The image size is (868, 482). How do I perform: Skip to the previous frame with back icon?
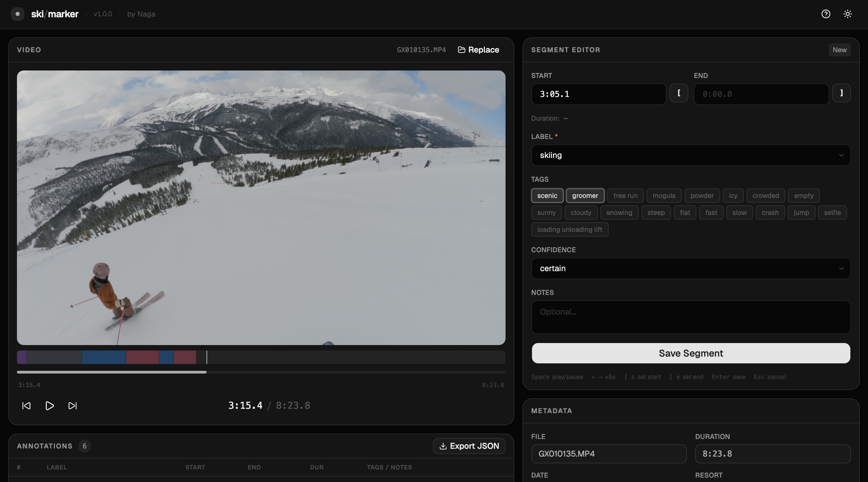click(26, 405)
